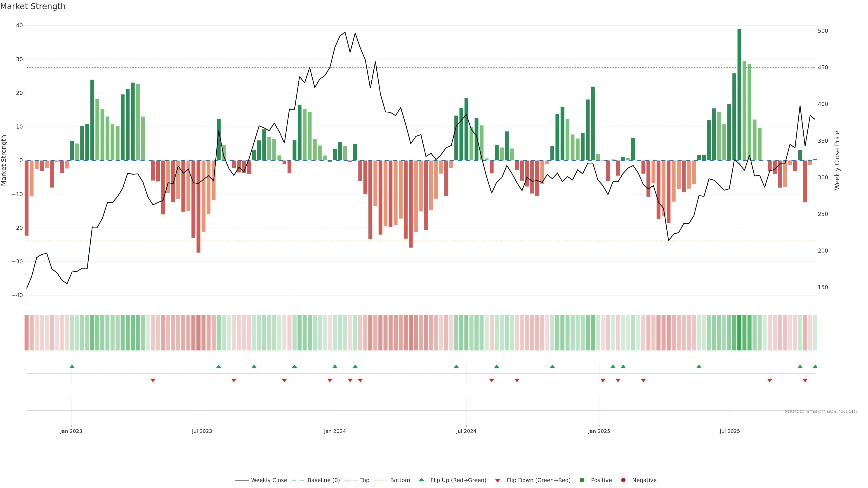This screenshot has height=488, width=868.
Task: Click the first flip-up triangle near Jan 2023
Action: coord(72,366)
